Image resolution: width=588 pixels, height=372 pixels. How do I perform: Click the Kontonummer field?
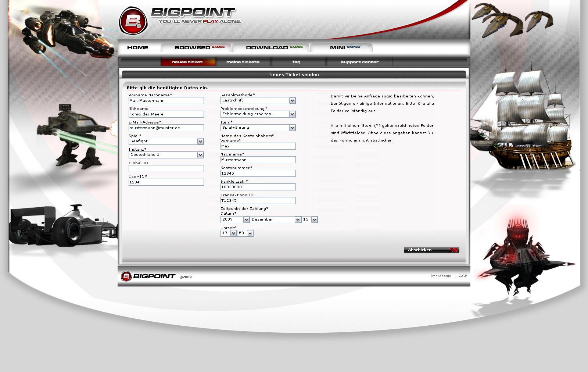point(258,173)
